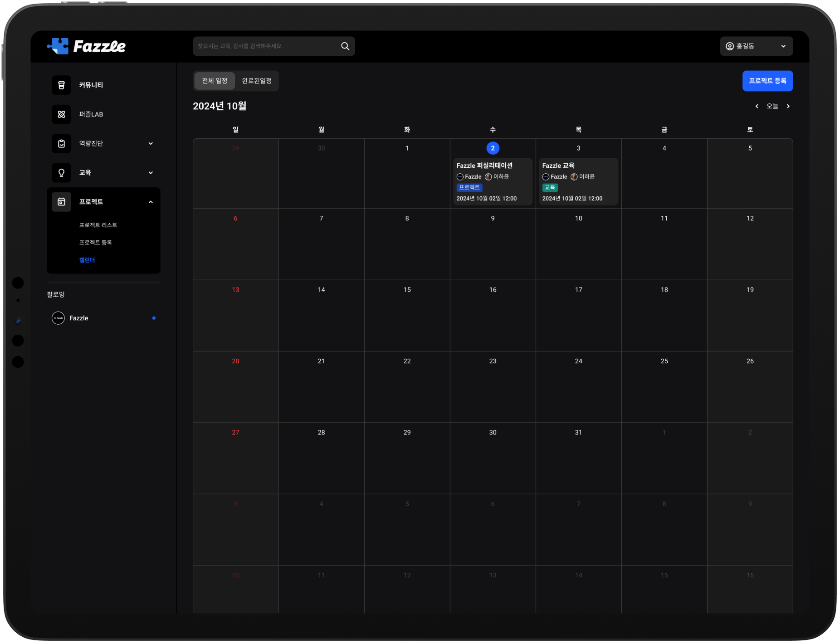The width and height of the screenshot is (840, 644).
Task: Click the 커뮤니티 sidebar icon
Action: [x=61, y=85]
